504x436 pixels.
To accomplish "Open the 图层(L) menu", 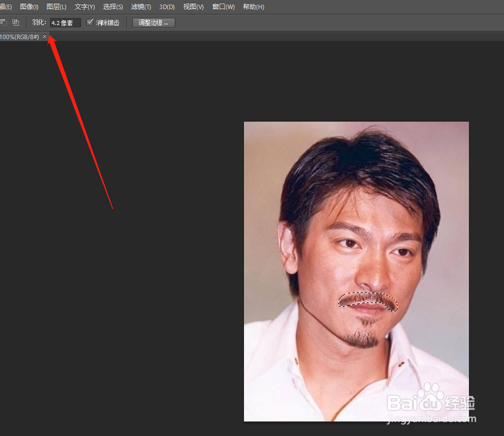I will pyautogui.click(x=56, y=7).
